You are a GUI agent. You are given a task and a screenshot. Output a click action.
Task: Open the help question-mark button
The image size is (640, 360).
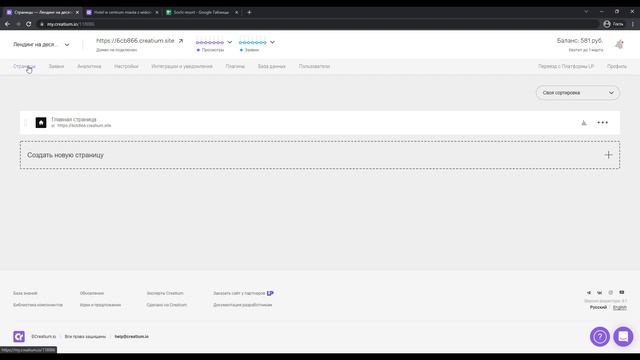point(600,337)
